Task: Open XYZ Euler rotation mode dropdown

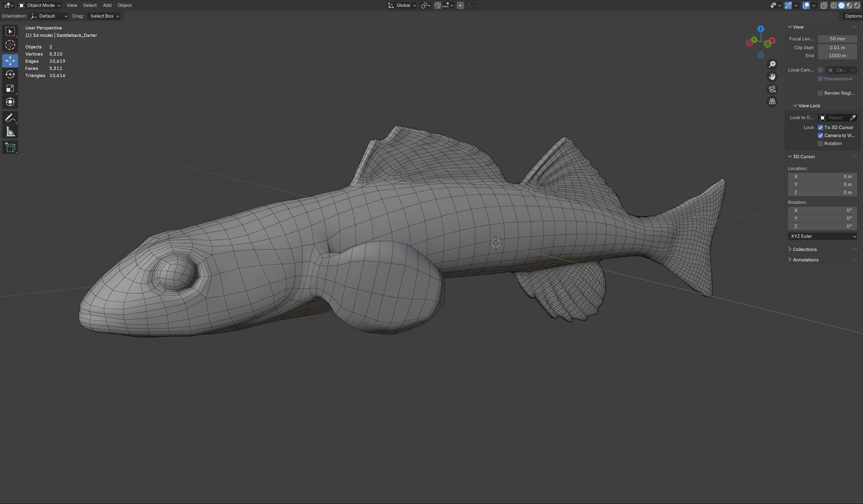Action: click(822, 236)
